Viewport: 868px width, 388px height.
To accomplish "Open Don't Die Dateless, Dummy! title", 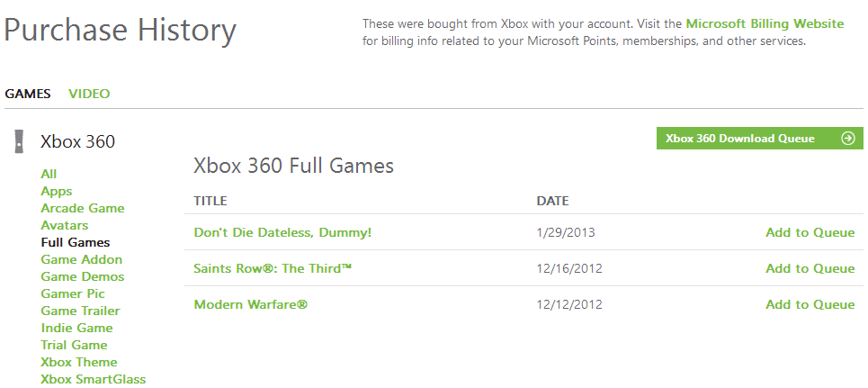I will tap(282, 232).
